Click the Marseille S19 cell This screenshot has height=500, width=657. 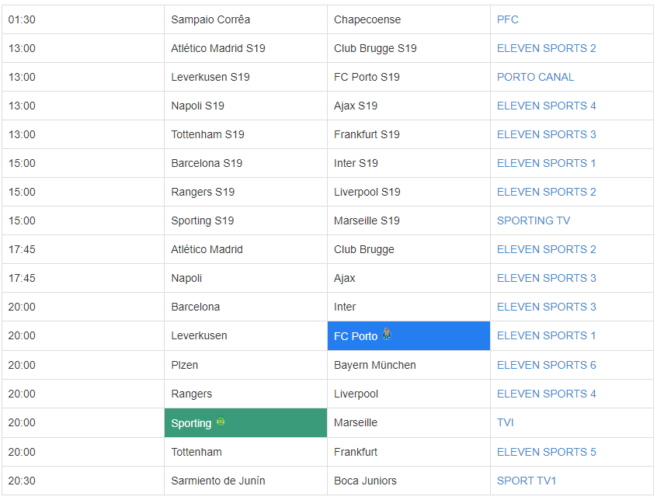409,220
